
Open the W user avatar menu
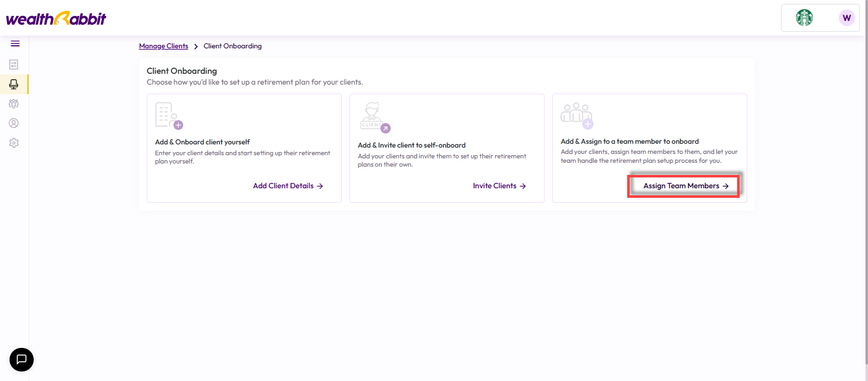tap(846, 18)
